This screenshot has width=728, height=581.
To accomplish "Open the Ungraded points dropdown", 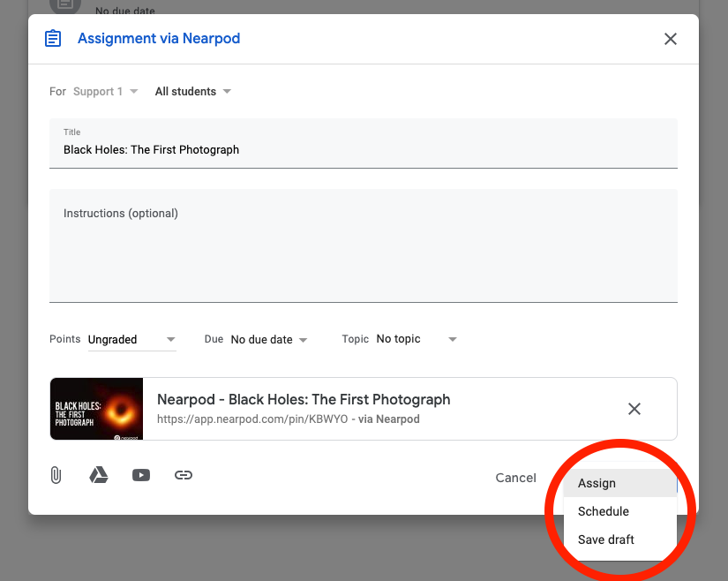I will click(x=131, y=340).
